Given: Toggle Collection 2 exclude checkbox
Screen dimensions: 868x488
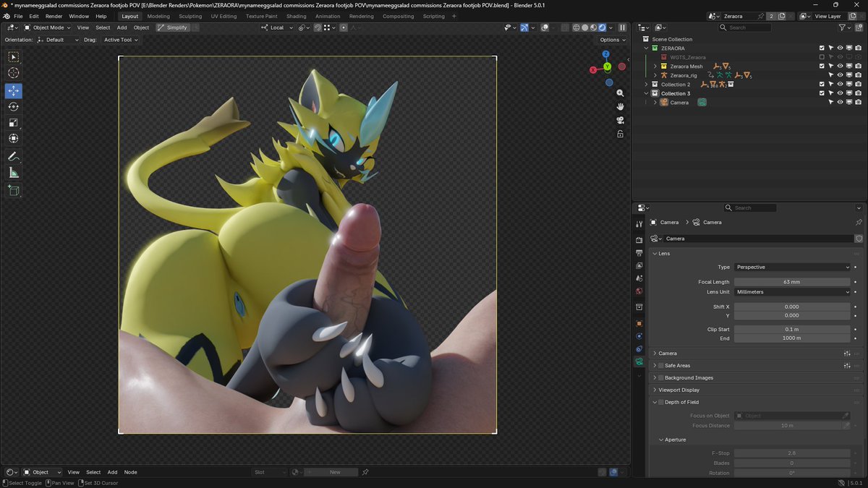Looking at the screenshot, I should pyautogui.click(x=822, y=85).
